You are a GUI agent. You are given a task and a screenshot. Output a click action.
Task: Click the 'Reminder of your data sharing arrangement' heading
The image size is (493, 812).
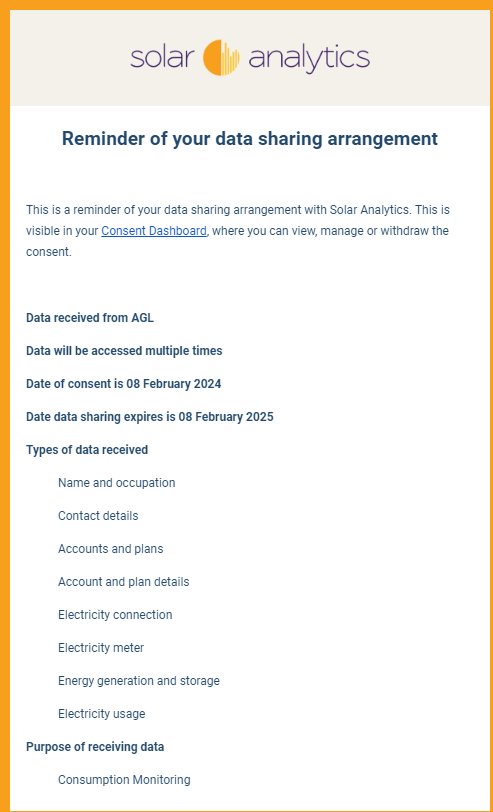point(250,139)
